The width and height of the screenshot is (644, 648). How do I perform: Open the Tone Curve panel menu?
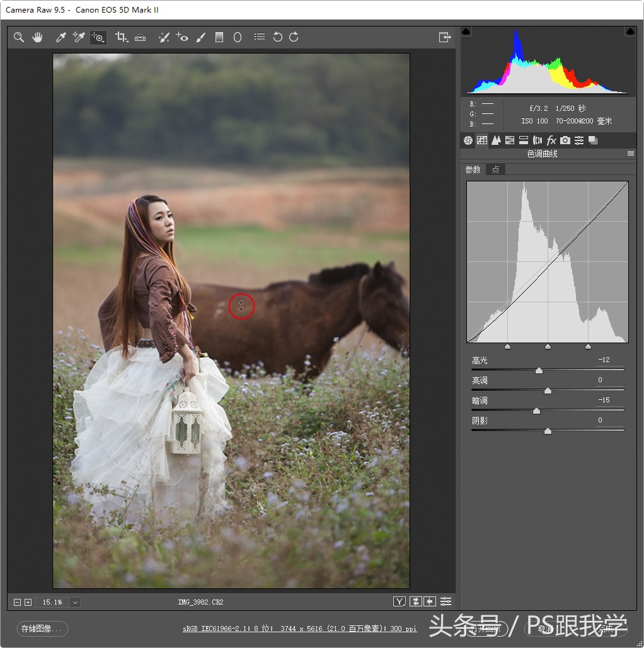pyautogui.click(x=630, y=153)
